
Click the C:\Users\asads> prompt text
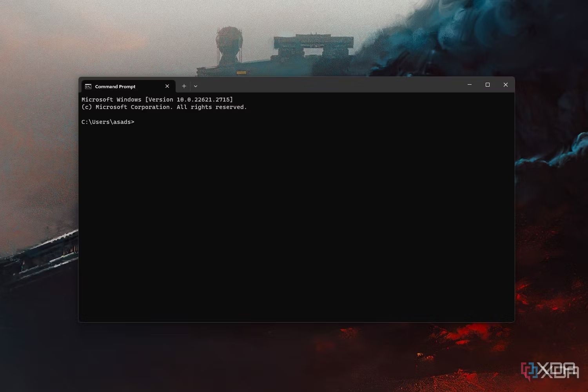pyautogui.click(x=108, y=122)
